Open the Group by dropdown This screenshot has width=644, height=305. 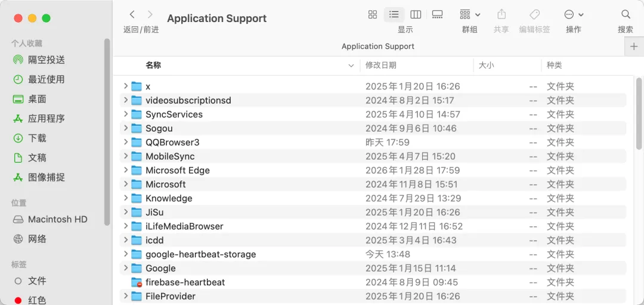tap(470, 14)
